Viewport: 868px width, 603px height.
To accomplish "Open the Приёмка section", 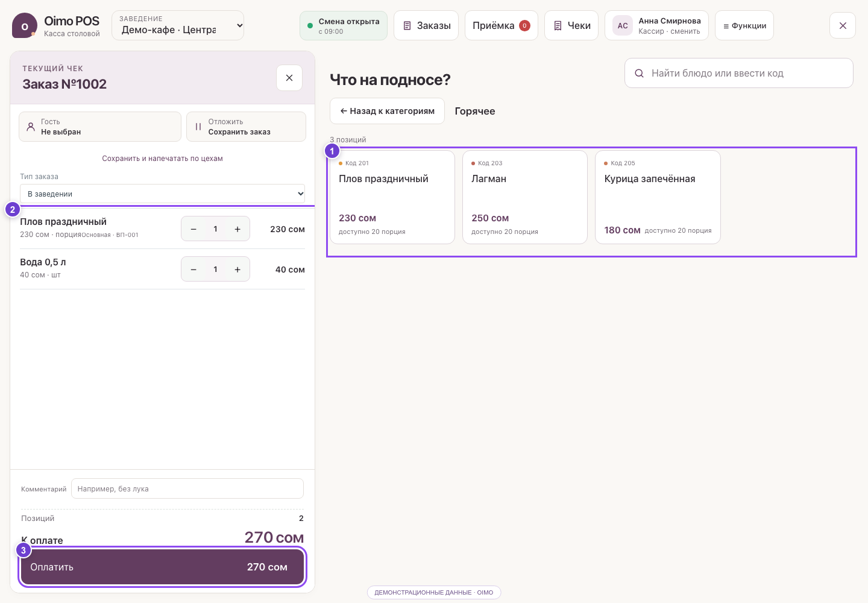I will coord(502,25).
